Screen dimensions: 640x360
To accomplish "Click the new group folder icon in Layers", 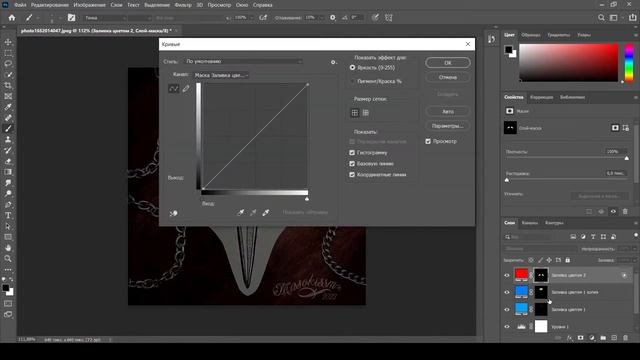I will [603, 338].
